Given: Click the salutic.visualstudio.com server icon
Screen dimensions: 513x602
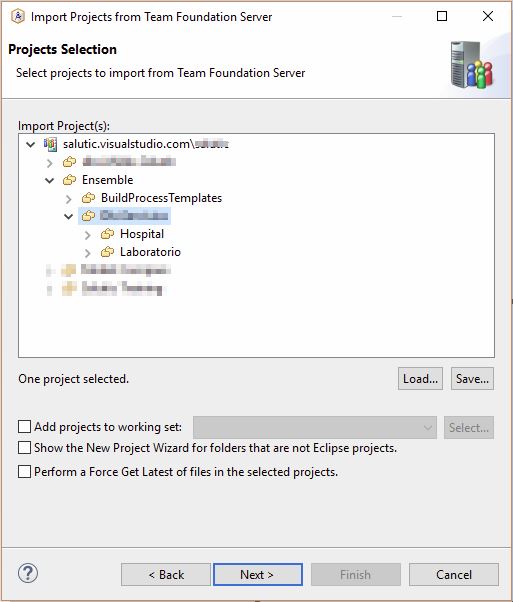Looking at the screenshot, I should click(50, 144).
